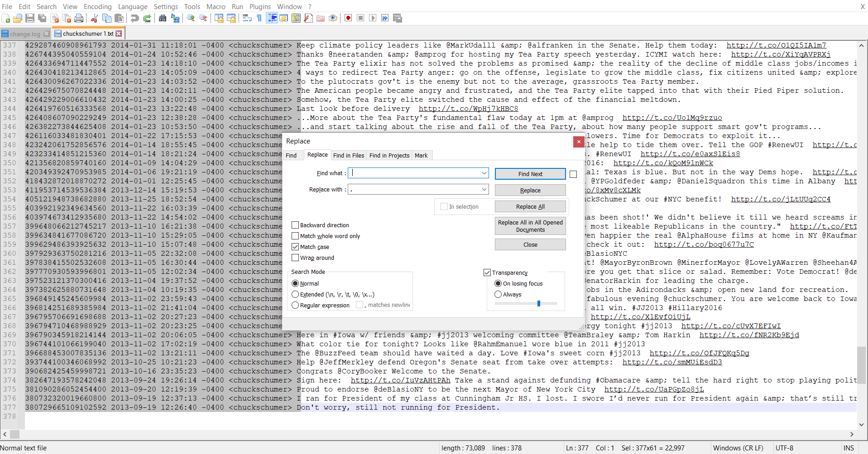Screen dimensions: 868x454
Task: Toggle synchronize vertical scrolling icon
Action: (x=219, y=18)
